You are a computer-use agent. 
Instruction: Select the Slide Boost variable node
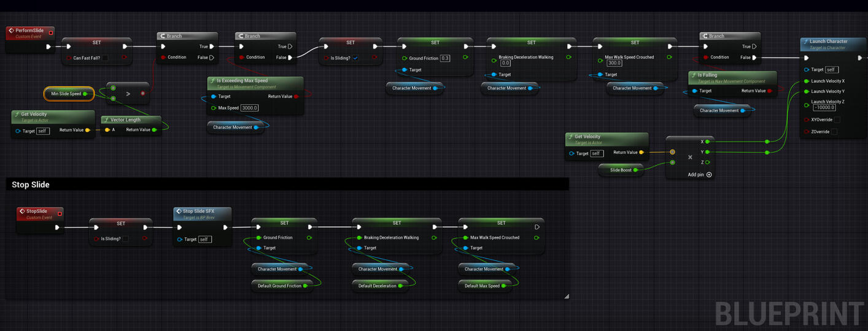tap(621, 170)
